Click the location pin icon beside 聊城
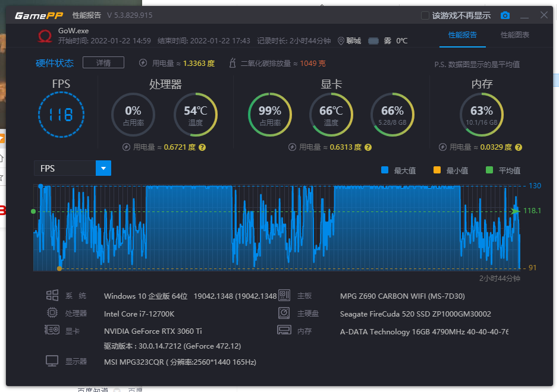 [x=341, y=41]
